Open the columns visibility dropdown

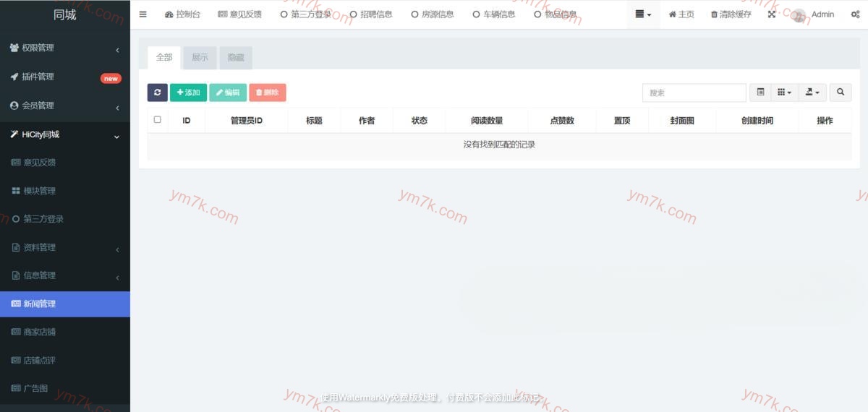(x=784, y=93)
